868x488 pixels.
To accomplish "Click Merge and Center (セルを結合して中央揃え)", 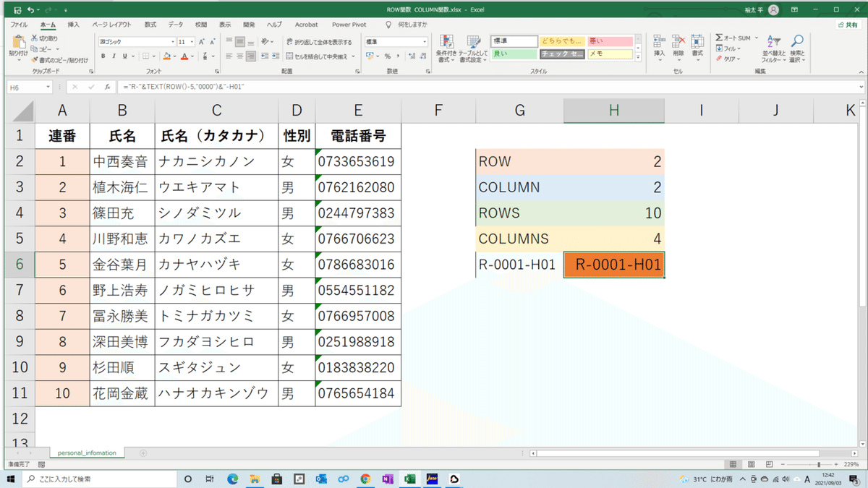I will (317, 56).
